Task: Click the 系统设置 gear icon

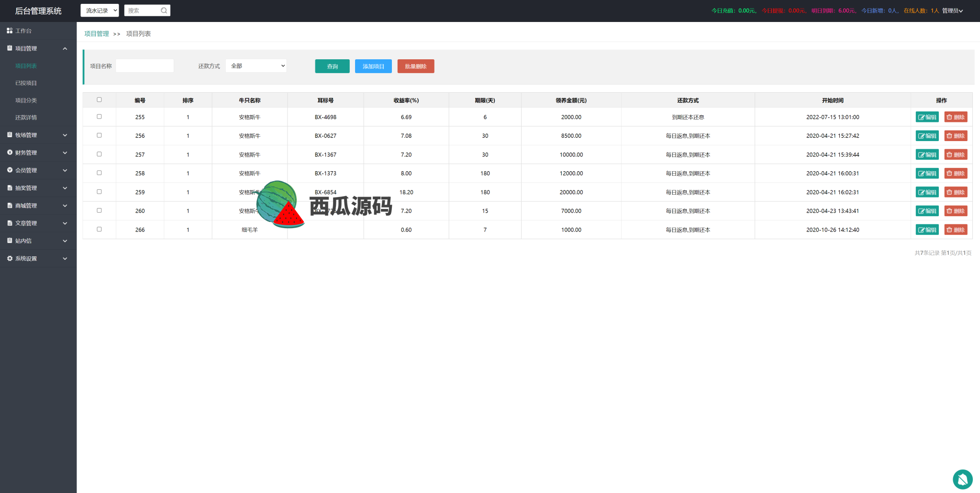Action: tap(10, 258)
